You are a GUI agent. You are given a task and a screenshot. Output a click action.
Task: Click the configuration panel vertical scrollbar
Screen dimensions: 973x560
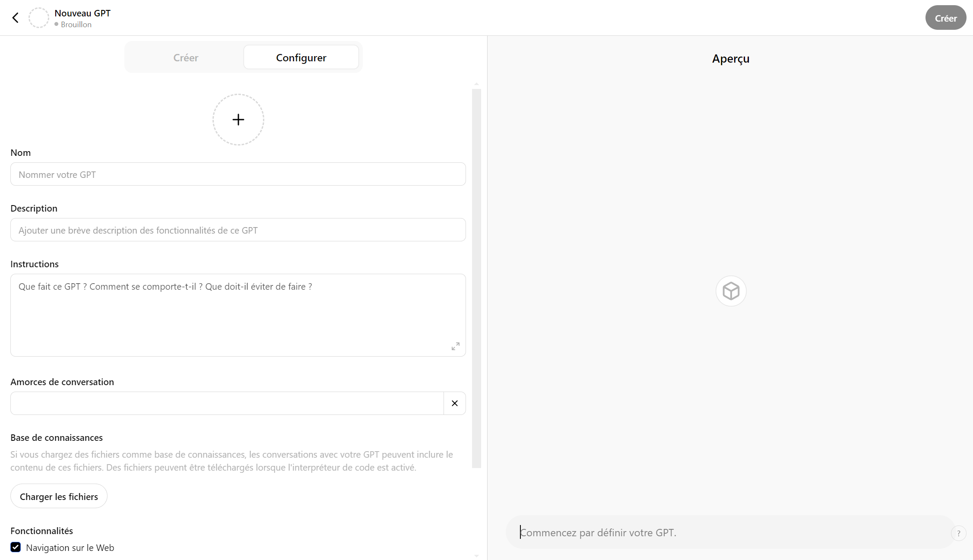click(476, 278)
